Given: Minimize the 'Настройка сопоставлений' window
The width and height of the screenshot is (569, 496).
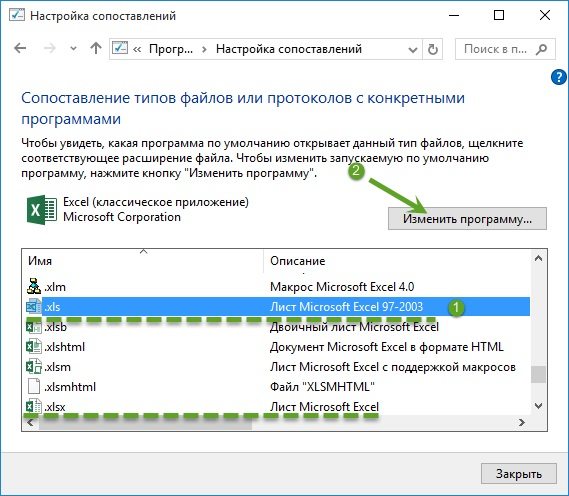Looking at the screenshot, I should 454,16.
